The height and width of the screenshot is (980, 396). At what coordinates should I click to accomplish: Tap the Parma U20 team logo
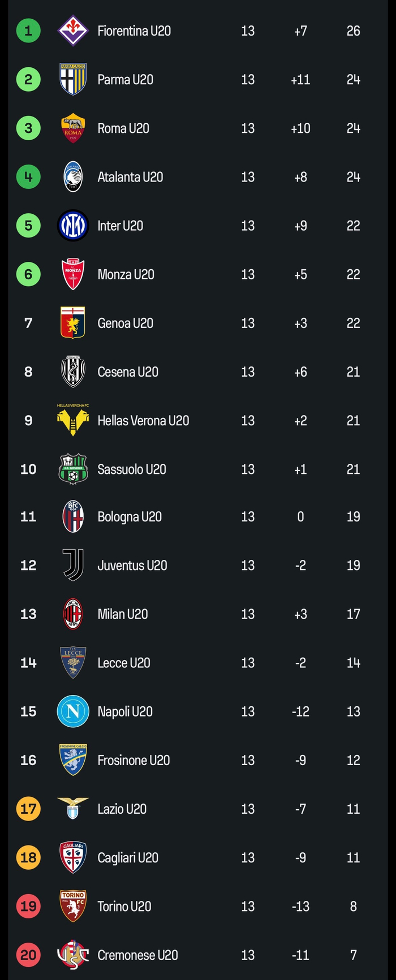73,79
